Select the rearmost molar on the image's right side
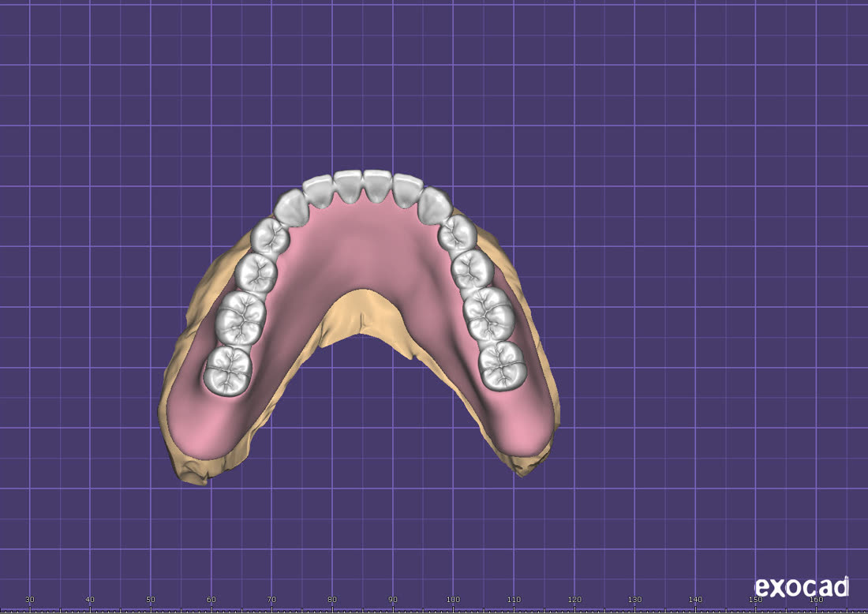This screenshot has height=614, width=868. click(502, 366)
